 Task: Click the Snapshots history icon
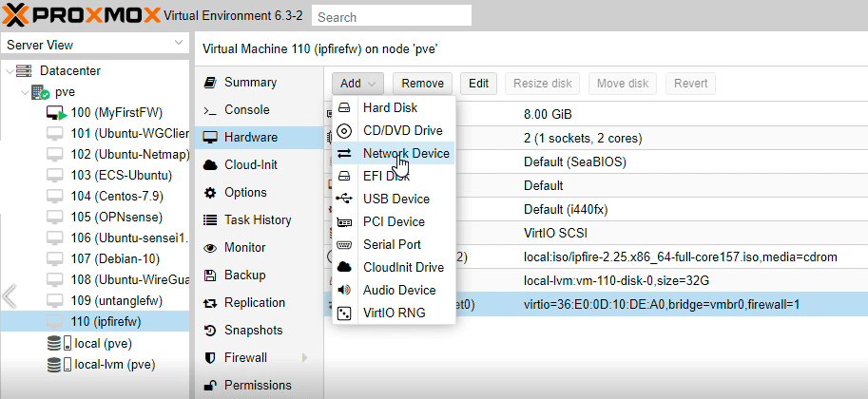(210, 331)
